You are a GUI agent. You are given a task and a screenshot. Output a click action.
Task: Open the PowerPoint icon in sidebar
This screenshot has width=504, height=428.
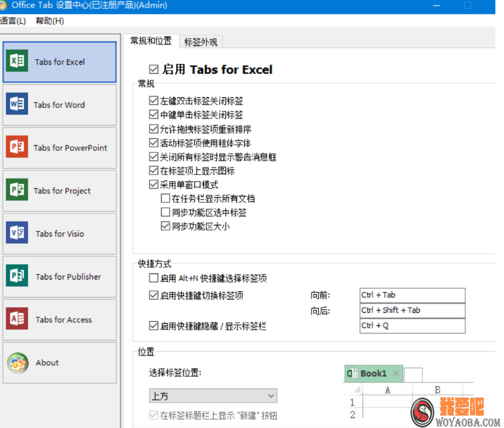point(17,147)
